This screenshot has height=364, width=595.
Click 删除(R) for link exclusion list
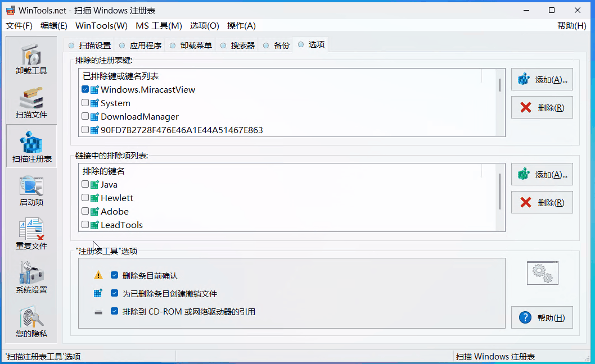pos(542,202)
